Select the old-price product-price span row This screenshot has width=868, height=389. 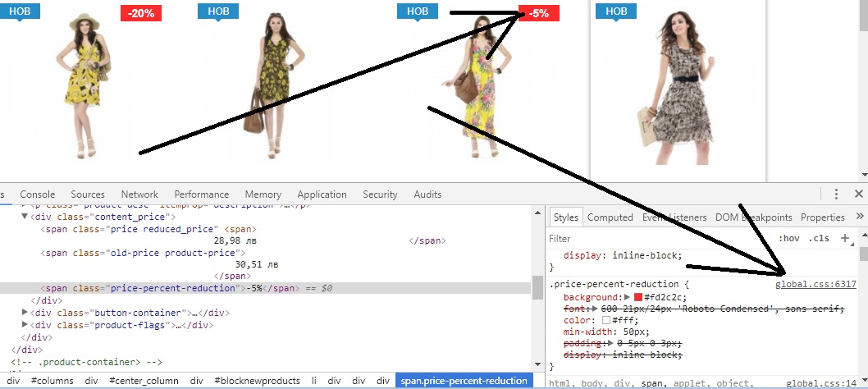pos(143,253)
